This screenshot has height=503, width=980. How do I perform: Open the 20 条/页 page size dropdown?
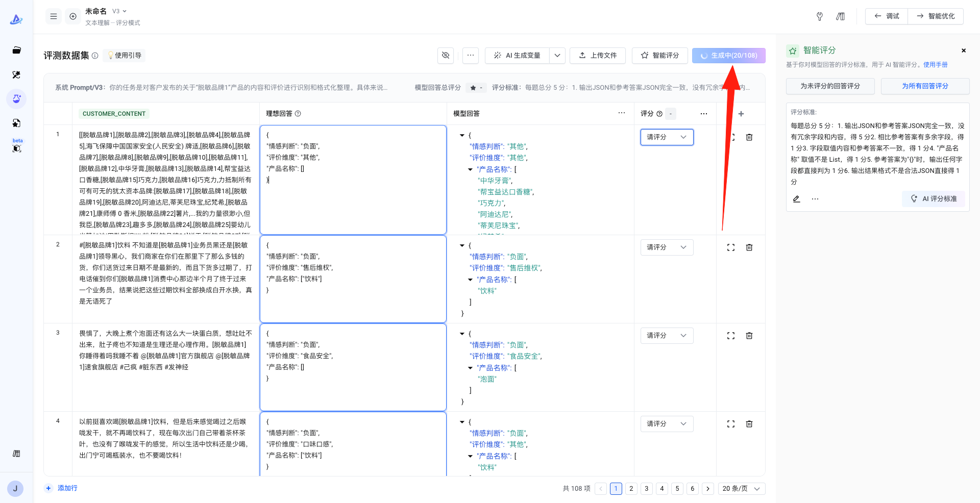click(x=742, y=489)
